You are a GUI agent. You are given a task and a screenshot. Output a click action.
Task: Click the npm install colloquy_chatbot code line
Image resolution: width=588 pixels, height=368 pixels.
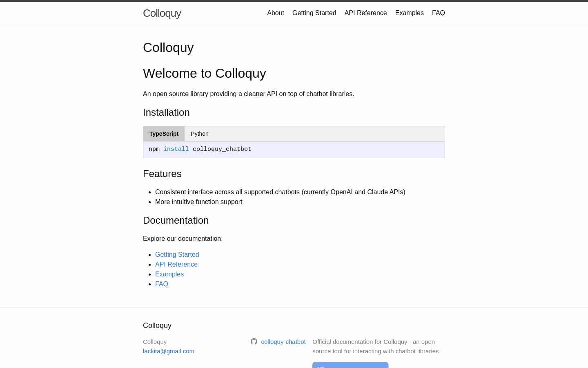click(x=200, y=149)
